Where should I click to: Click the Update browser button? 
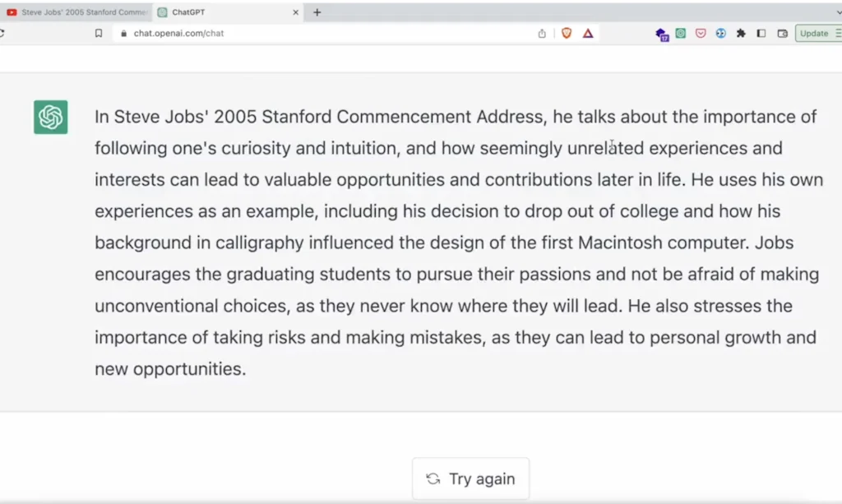814,33
